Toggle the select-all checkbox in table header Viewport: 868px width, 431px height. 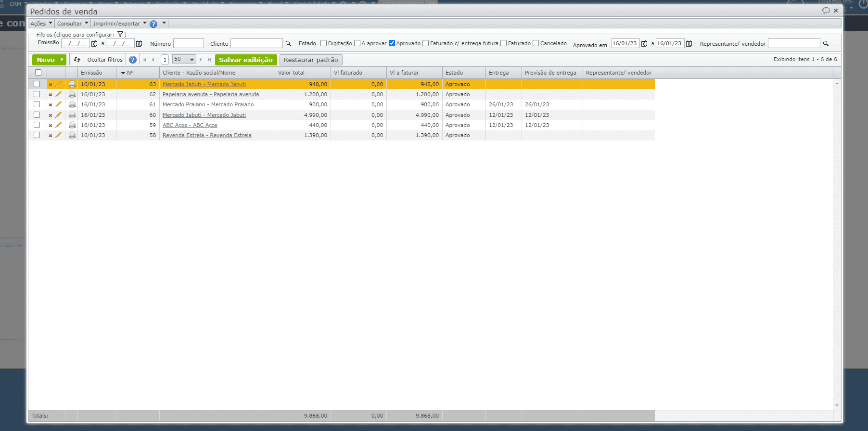[x=38, y=73]
